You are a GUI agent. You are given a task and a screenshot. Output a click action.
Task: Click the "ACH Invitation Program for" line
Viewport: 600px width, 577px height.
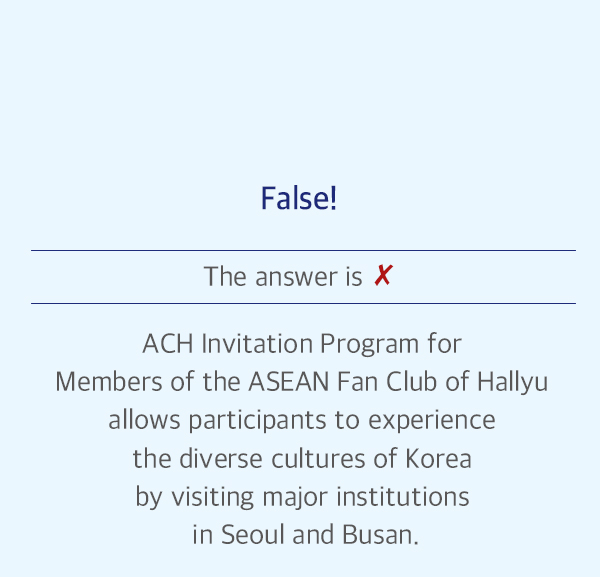(302, 344)
